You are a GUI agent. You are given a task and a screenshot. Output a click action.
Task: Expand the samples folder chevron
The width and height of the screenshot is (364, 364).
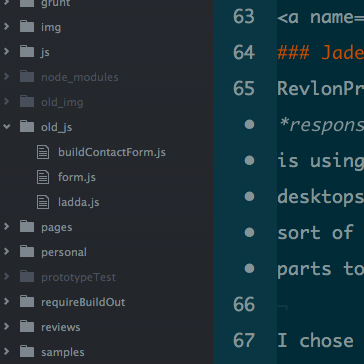tap(6, 352)
